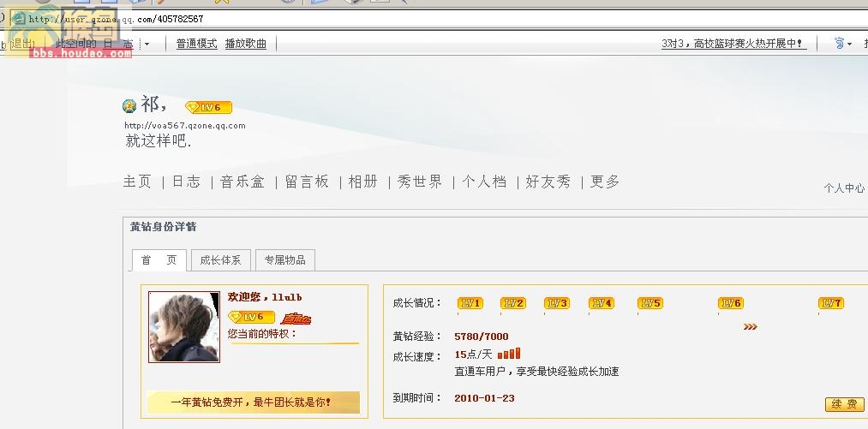Expand the 更多 navigation item
Screen dimensions: 868x429
click(605, 182)
